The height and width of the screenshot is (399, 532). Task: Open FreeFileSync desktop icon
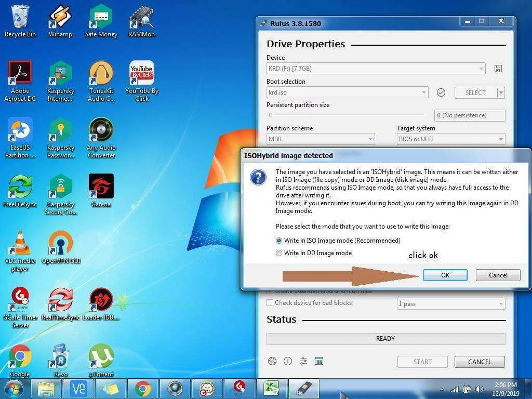coord(20,191)
